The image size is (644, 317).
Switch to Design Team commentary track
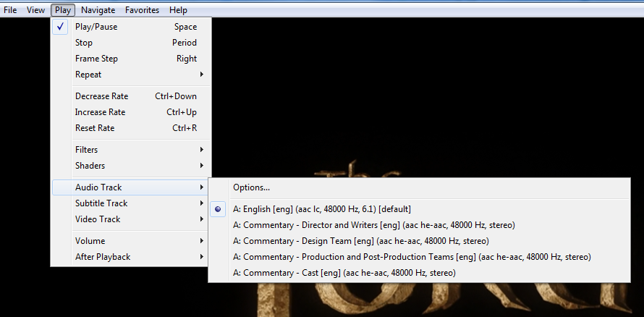[x=420, y=241]
